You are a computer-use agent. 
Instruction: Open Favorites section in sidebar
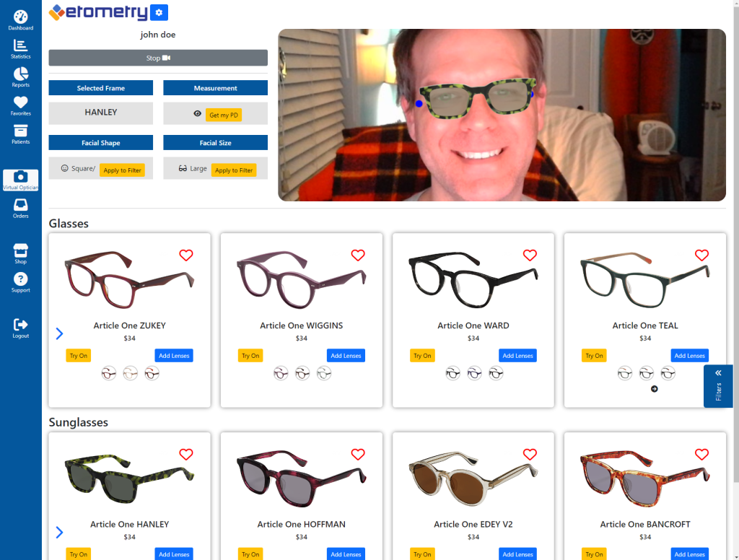point(21,105)
